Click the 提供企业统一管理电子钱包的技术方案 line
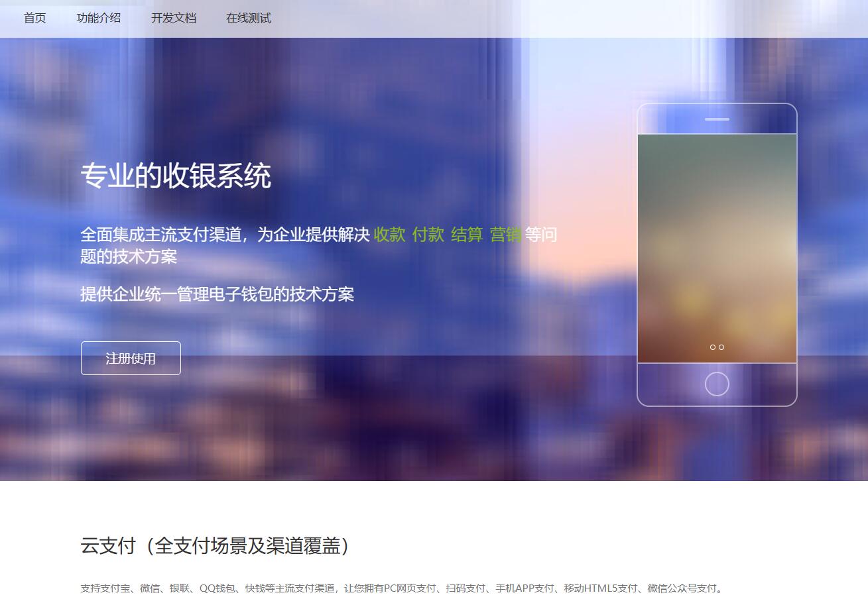The height and width of the screenshot is (607, 868). coord(217,294)
